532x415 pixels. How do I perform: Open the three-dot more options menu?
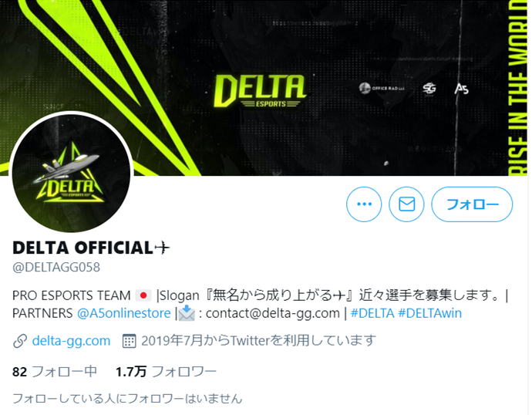pos(364,204)
